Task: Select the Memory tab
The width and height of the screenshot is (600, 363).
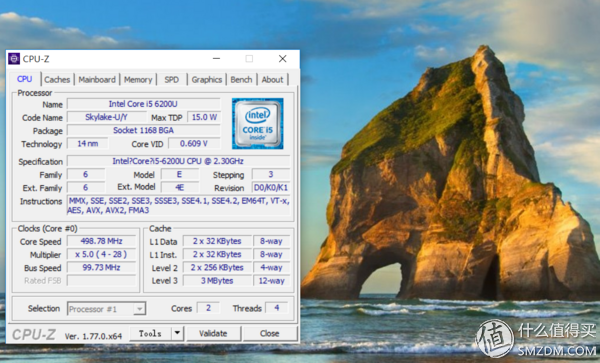Action: click(x=138, y=80)
